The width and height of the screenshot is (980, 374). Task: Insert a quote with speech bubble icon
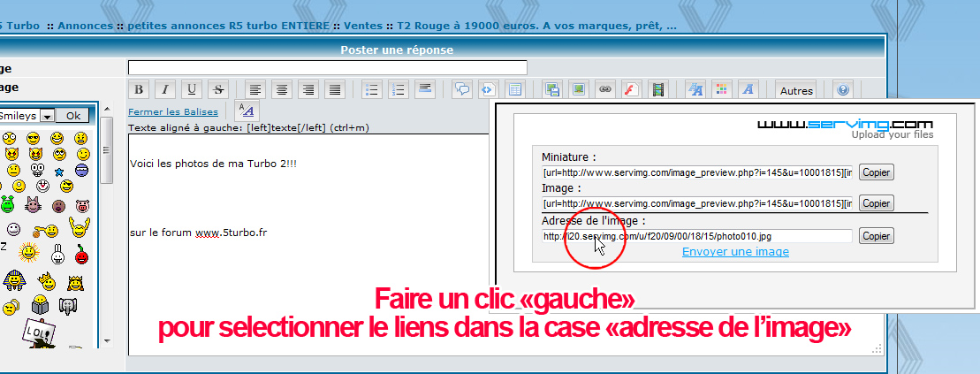click(461, 89)
